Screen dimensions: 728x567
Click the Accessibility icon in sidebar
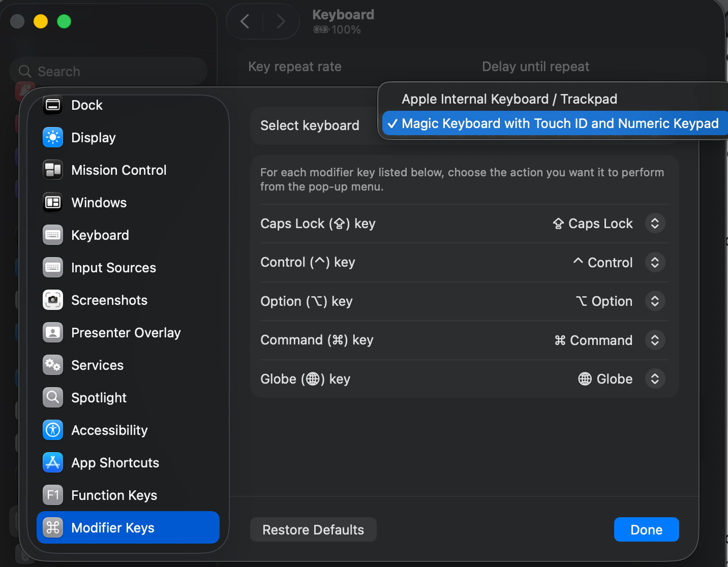click(x=53, y=430)
